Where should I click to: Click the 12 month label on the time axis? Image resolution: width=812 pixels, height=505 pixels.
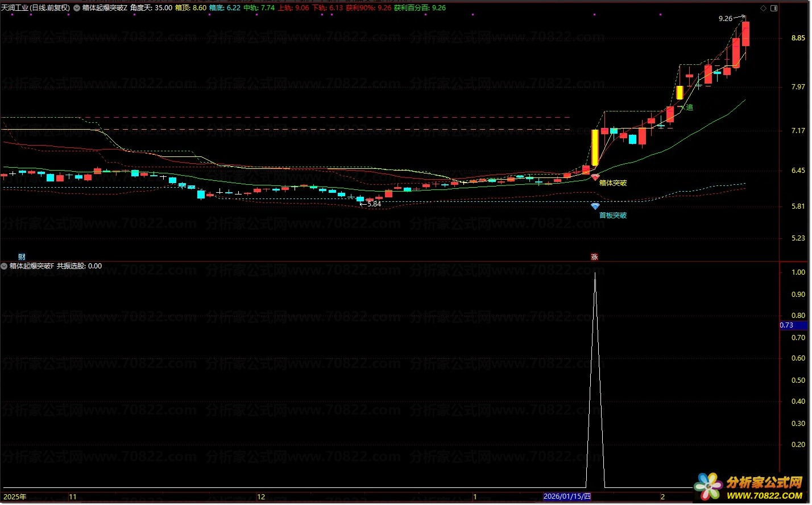click(x=261, y=496)
